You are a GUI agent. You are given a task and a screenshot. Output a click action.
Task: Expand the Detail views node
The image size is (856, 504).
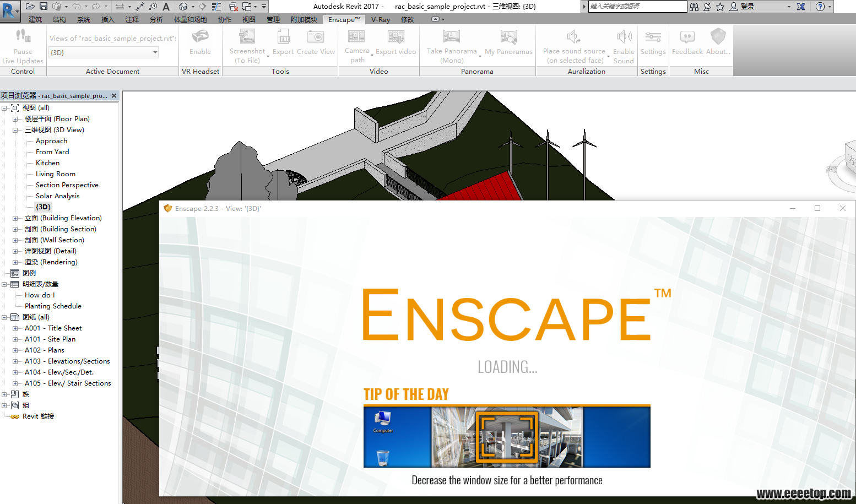(x=15, y=251)
